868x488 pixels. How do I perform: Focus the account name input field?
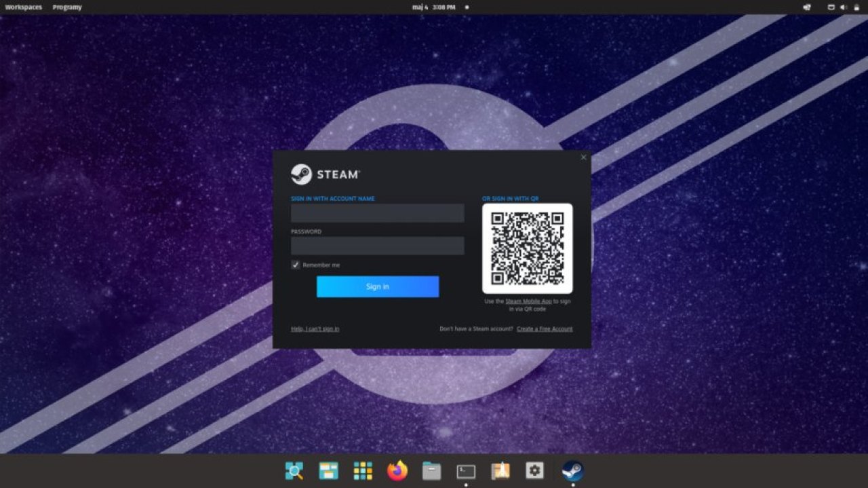tap(377, 213)
